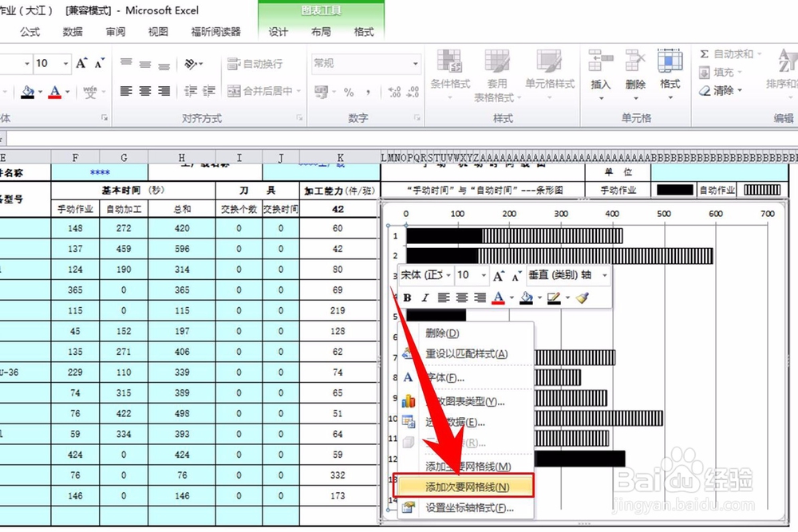Toggle Bold on the mini toolbar
The width and height of the screenshot is (798, 532).
coord(409,298)
